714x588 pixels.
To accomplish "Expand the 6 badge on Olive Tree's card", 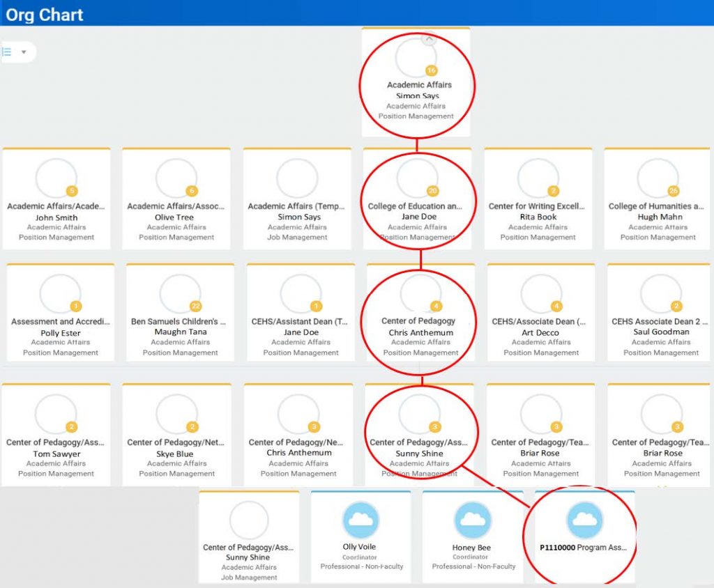I will pos(192,191).
